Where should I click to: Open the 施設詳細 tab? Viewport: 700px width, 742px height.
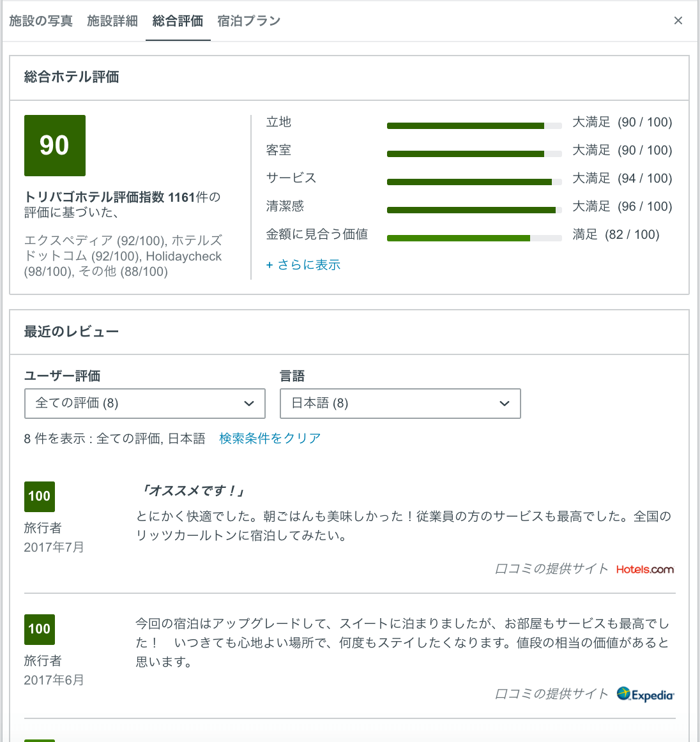click(112, 21)
